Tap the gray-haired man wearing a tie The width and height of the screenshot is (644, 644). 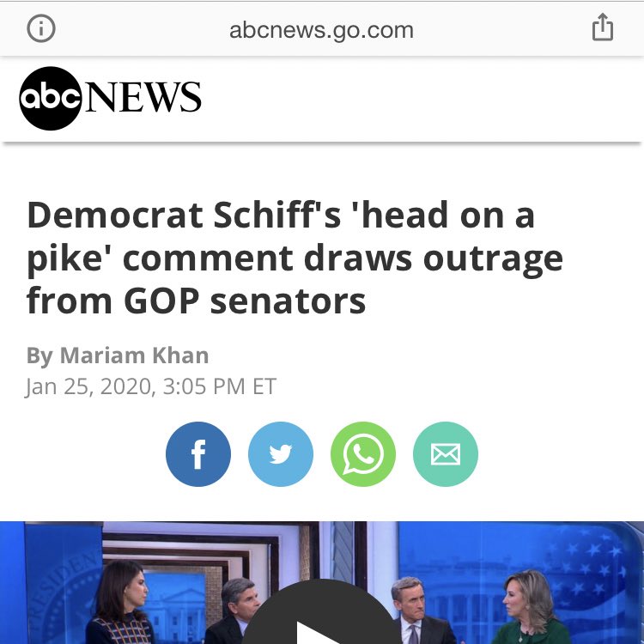coord(416,611)
